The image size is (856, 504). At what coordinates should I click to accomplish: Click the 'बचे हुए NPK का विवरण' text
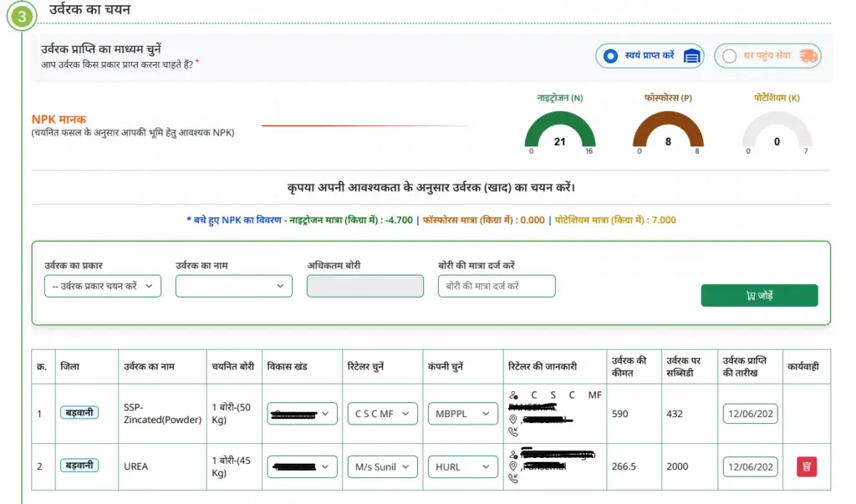tap(238, 220)
